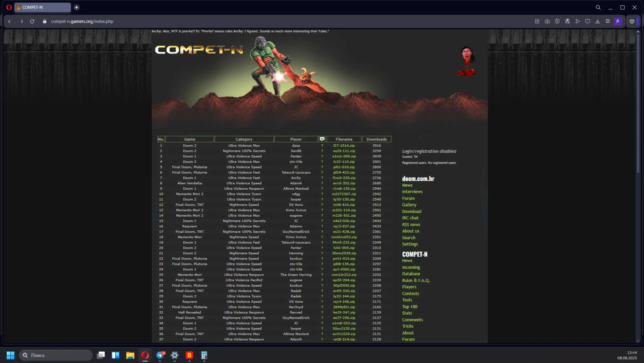
Task: Click the Windows taskbar search box
Action: click(56, 355)
